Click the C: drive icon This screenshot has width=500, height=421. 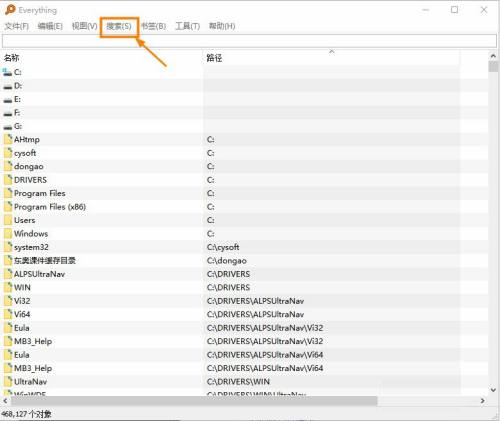7,72
